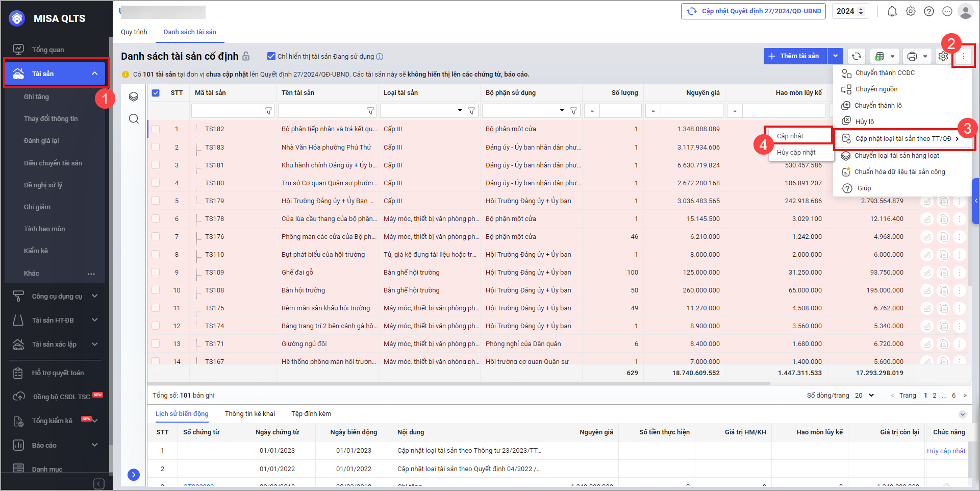Click the layers icon left of table
The image size is (980, 491).
click(134, 96)
